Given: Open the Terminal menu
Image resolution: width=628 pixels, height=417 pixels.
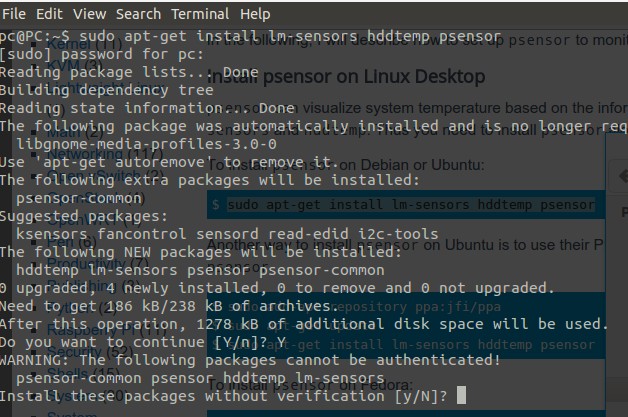Looking at the screenshot, I should pyautogui.click(x=199, y=14).
